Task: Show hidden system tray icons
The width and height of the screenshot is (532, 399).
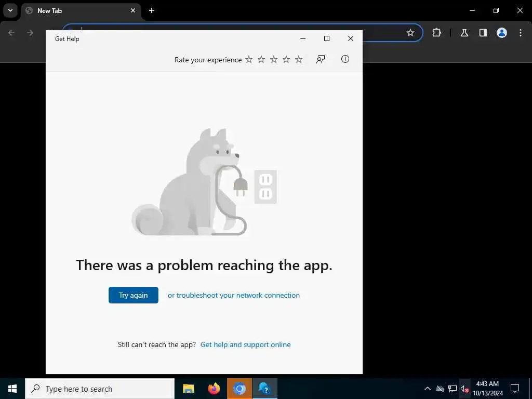Action: point(428,389)
